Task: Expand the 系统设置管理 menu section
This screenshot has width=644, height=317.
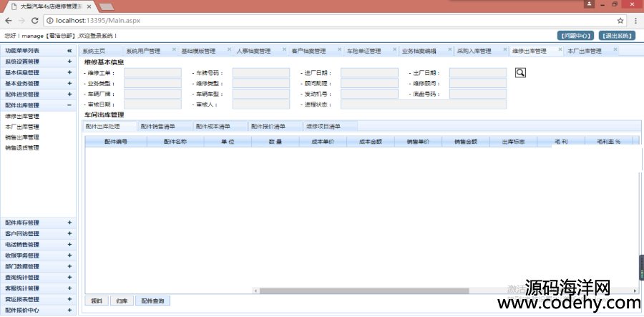Action: point(69,62)
